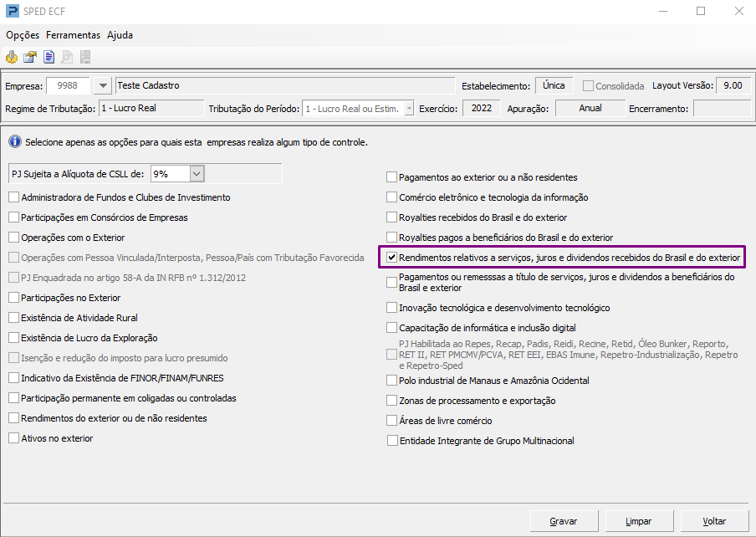Open the hand-pointing properties toolbar icon
The width and height of the screenshot is (756, 537).
pyautogui.click(x=30, y=58)
